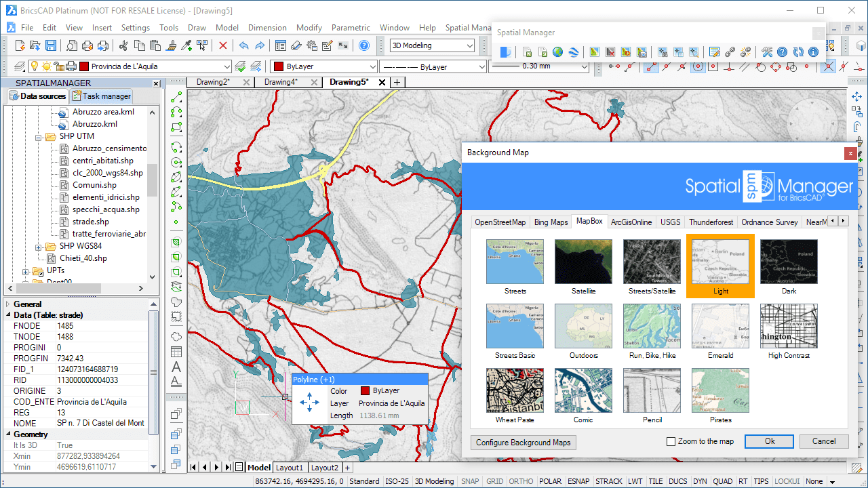Click the Redo arrow icon
The height and width of the screenshot is (488, 868).
tap(260, 45)
